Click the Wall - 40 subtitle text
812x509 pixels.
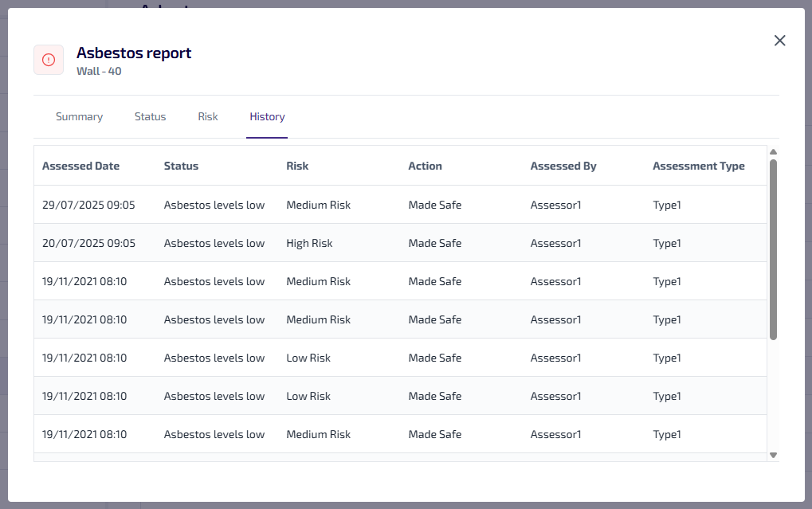(x=99, y=71)
